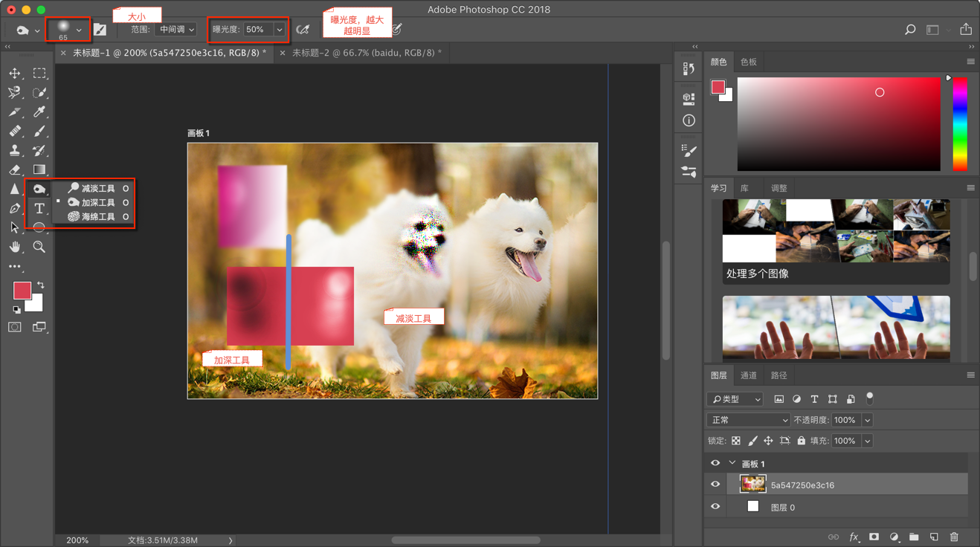Switch to the 通道 channels tab
Image resolution: width=980 pixels, height=547 pixels.
(748, 375)
